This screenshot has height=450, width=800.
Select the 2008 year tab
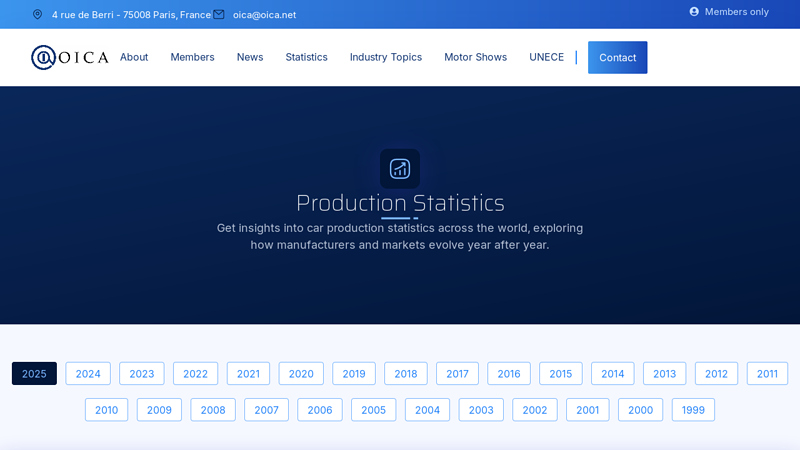(x=213, y=410)
